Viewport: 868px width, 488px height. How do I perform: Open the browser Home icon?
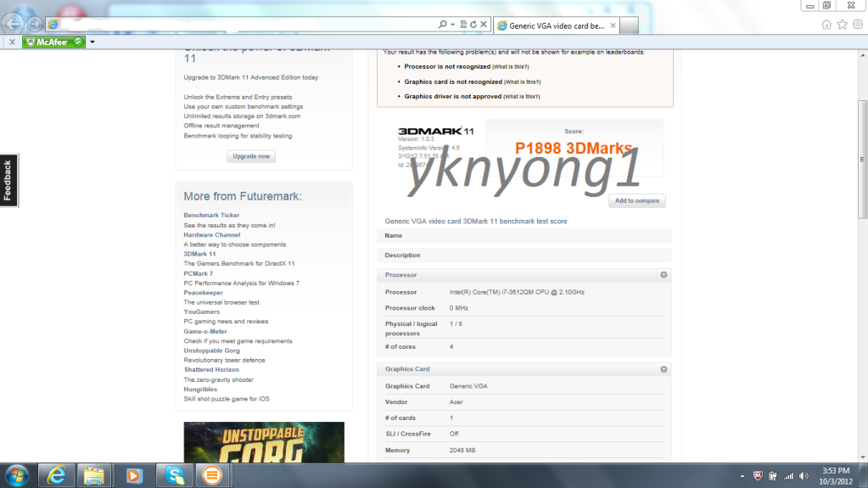click(826, 25)
